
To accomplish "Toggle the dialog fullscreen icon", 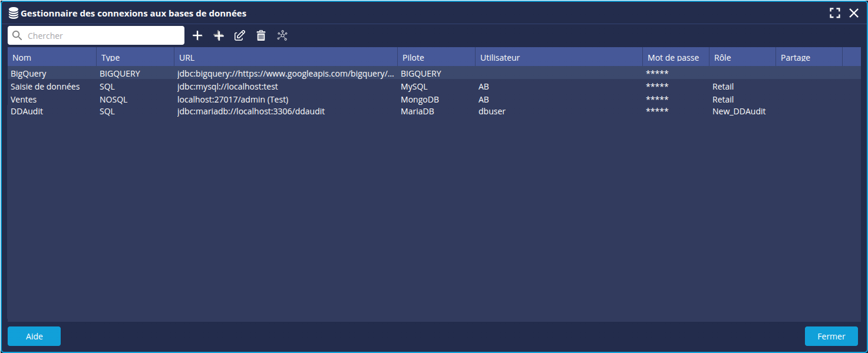I will click(834, 13).
